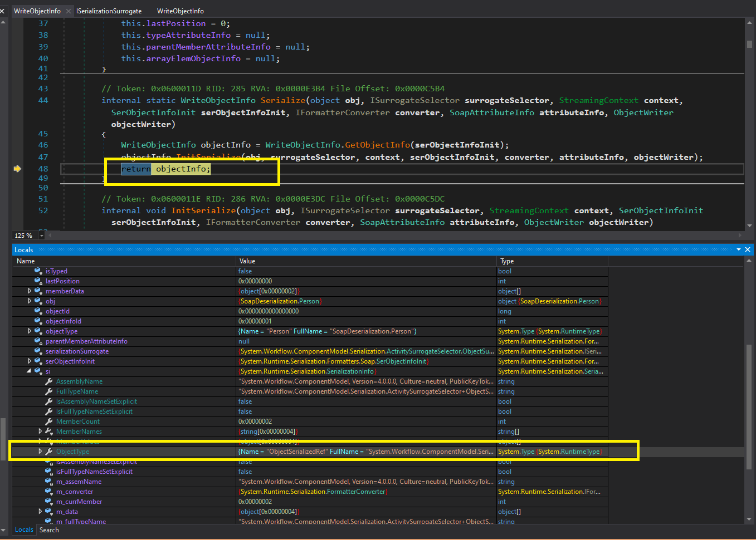Click GetObjectInfo method call on line 46
The width and height of the screenshot is (756, 544).
(377, 145)
